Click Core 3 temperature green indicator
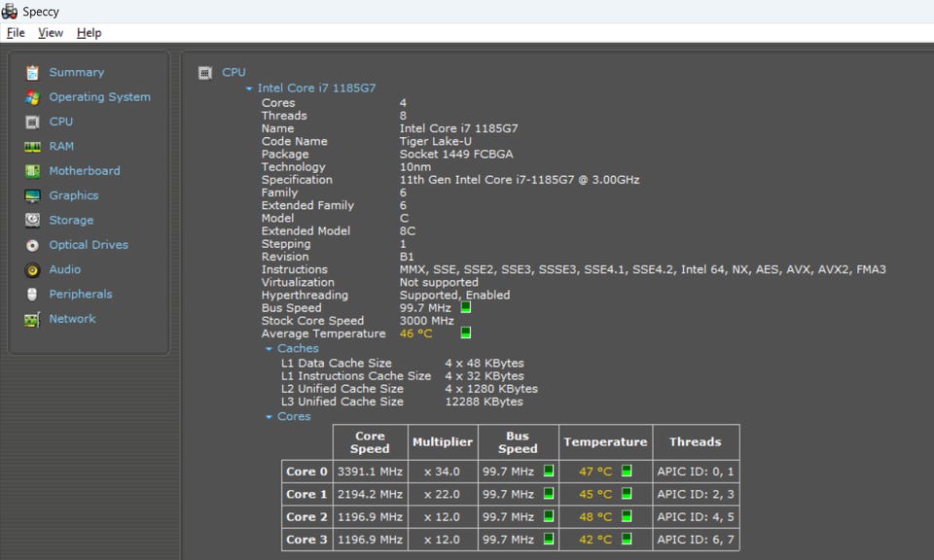 [x=627, y=539]
